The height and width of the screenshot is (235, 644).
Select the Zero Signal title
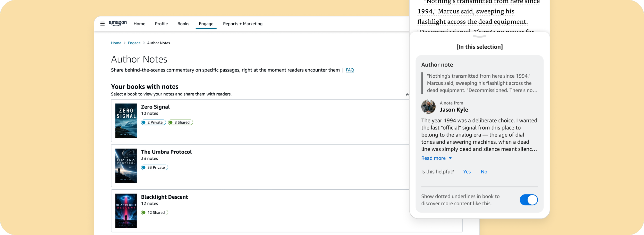click(x=155, y=107)
